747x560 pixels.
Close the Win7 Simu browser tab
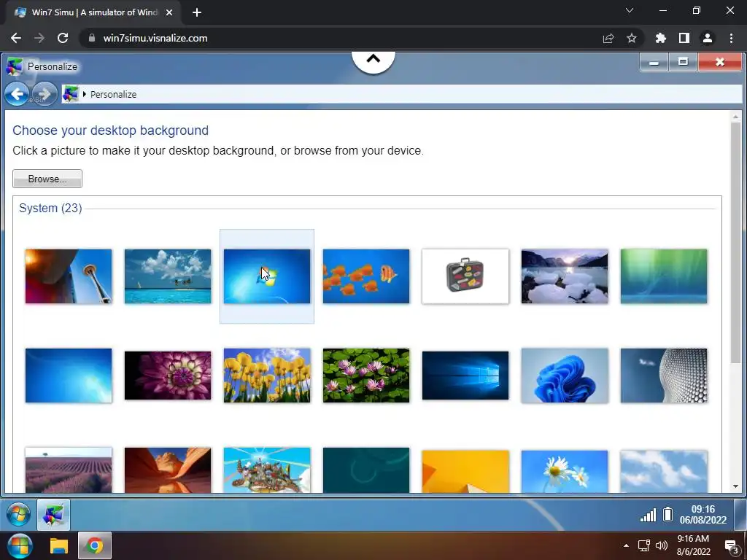click(x=169, y=12)
